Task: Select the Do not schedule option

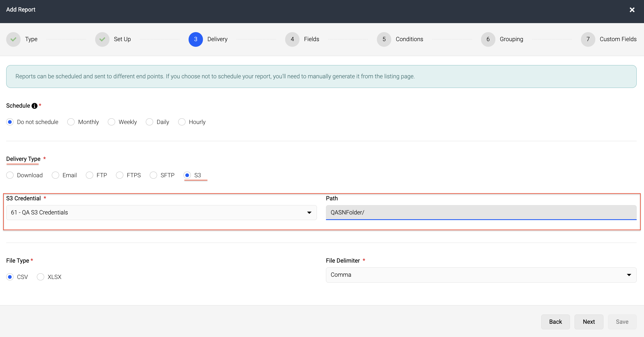Action: click(x=10, y=122)
